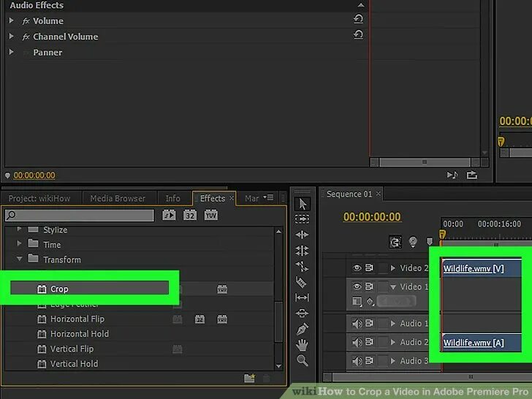Expand the Panner effect
This screenshot has height=399, width=532.
click(x=11, y=52)
